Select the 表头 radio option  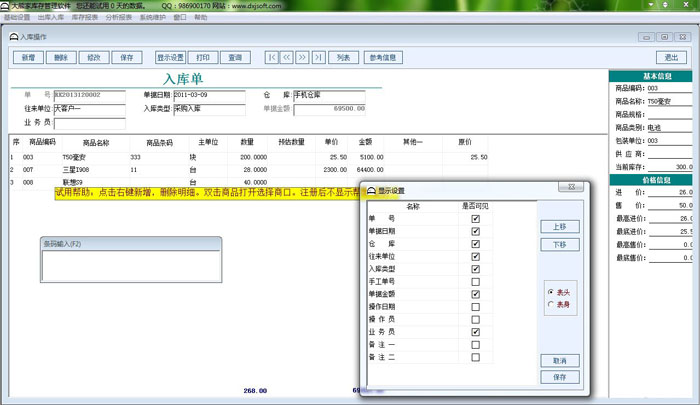pyautogui.click(x=550, y=291)
